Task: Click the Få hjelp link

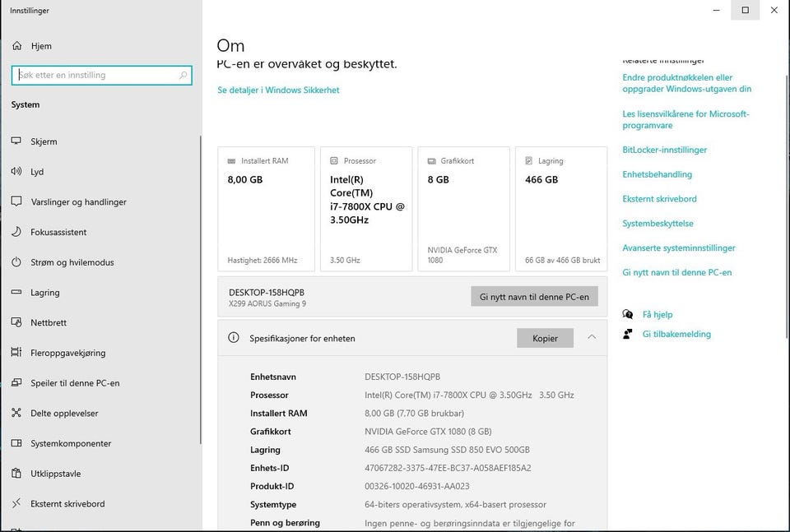Action: point(658,315)
